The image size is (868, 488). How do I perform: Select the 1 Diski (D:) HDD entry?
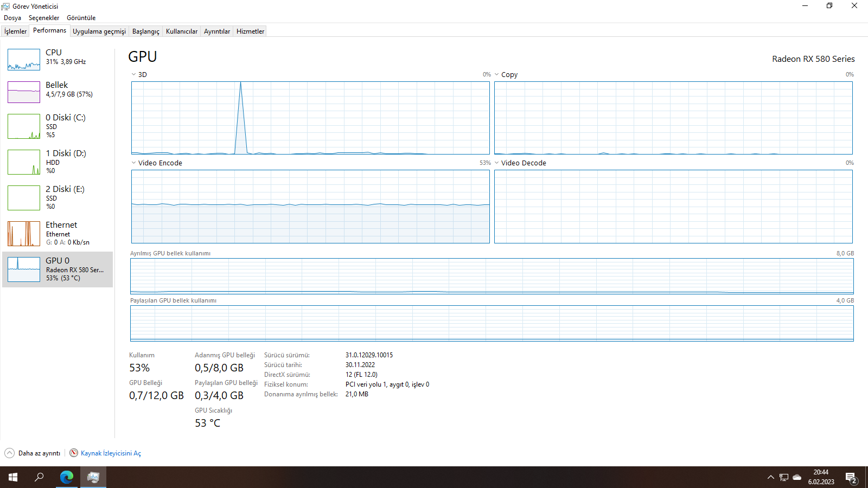click(58, 162)
